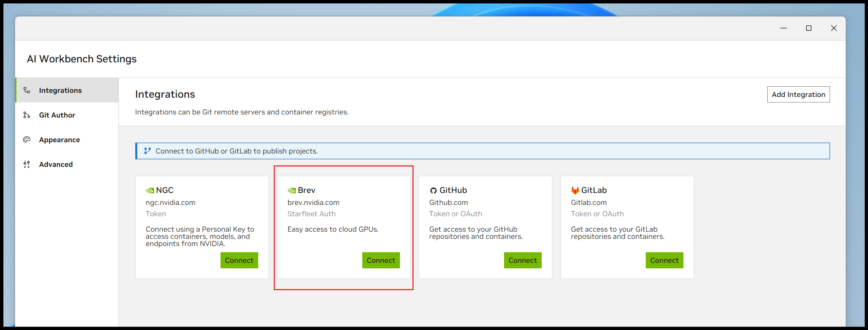Go to the Advanced settings tab
Image resolution: width=868 pixels, height=330 pixels.
coord(67,164)
